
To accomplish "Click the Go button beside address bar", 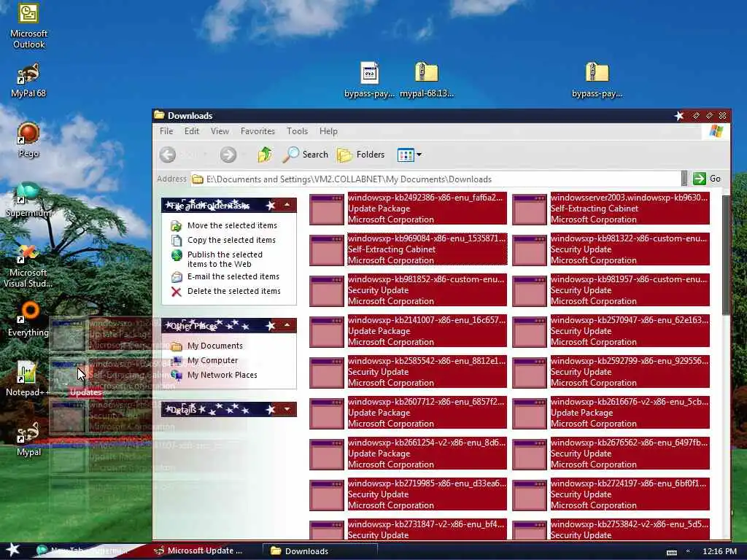I will pos(707,179).
